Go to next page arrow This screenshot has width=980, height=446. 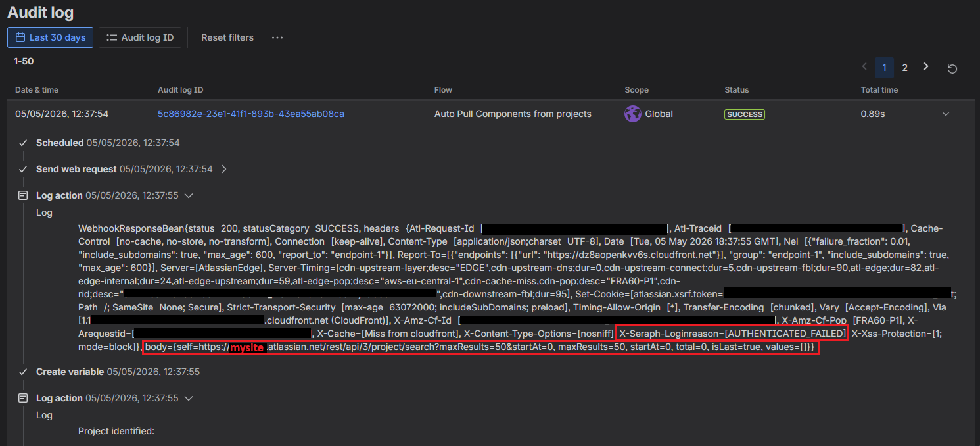[x=926, y=67]
